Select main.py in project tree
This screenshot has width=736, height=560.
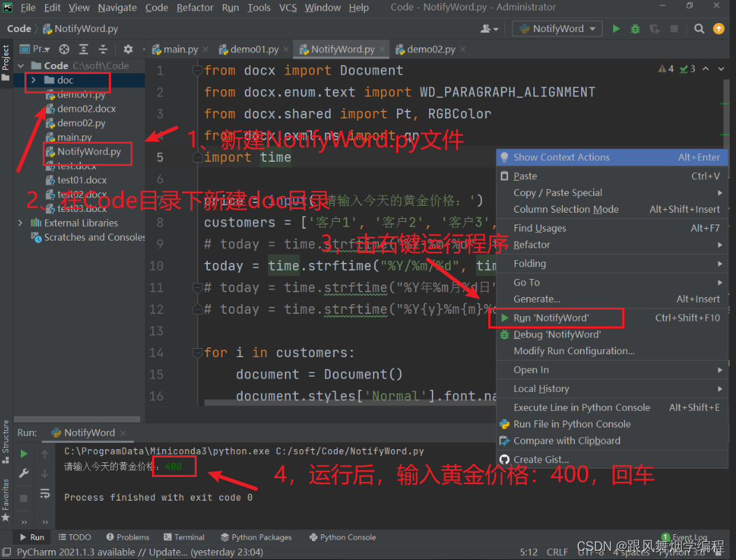(74, 137)
